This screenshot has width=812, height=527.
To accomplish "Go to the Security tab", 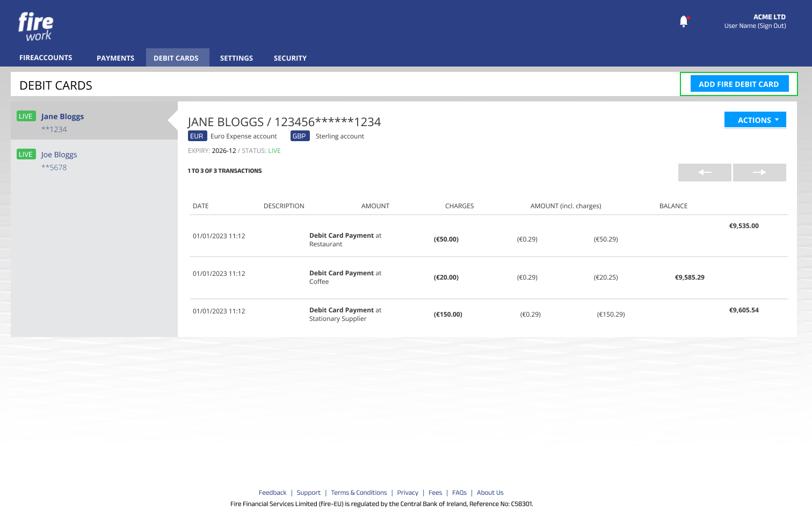I will coord(290,58).
